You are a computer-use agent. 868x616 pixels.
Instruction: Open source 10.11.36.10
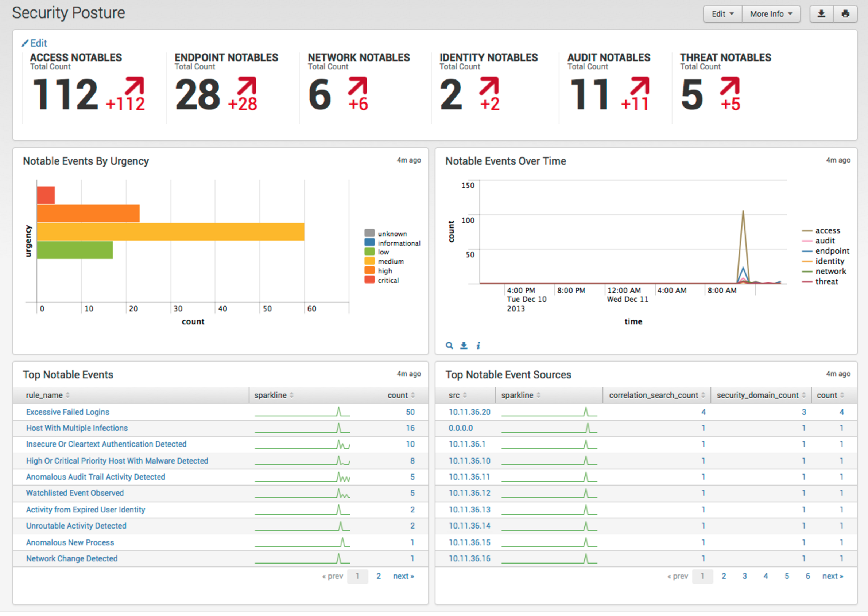coord(469,461)
